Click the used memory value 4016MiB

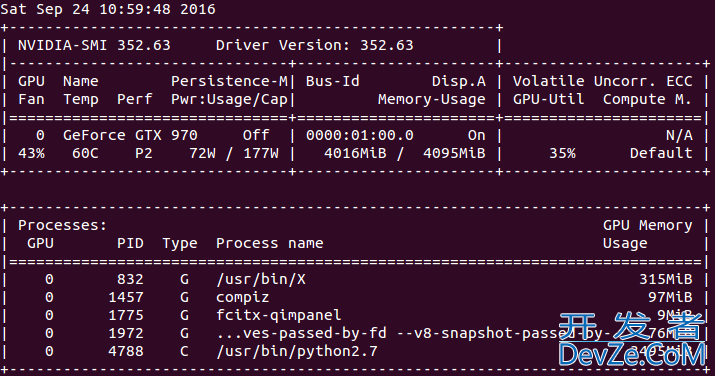point(355,154)
